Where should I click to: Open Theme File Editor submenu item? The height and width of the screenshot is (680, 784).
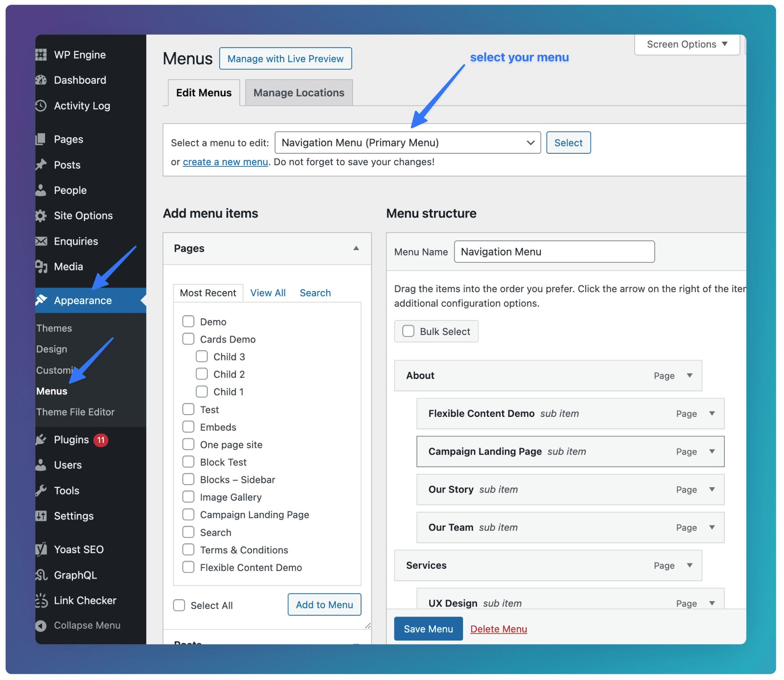[x=75, y=412]
